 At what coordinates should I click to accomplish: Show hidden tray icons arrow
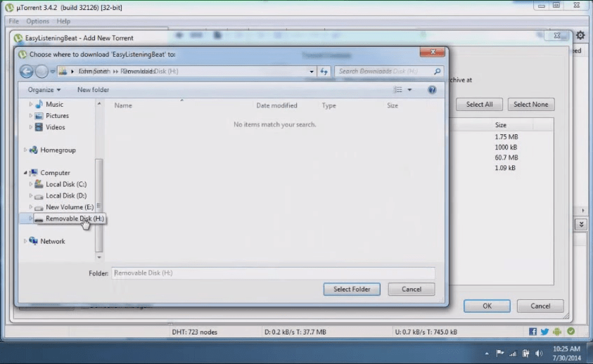[x=487, y=353]
